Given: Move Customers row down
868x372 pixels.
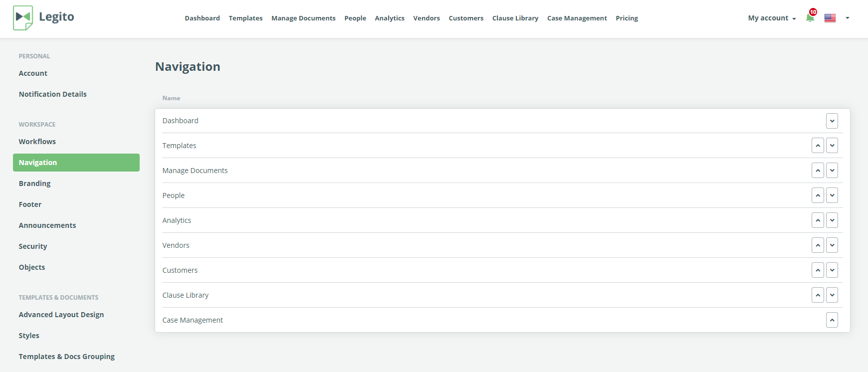Looking at the screenshot, I should click(832, 270).
